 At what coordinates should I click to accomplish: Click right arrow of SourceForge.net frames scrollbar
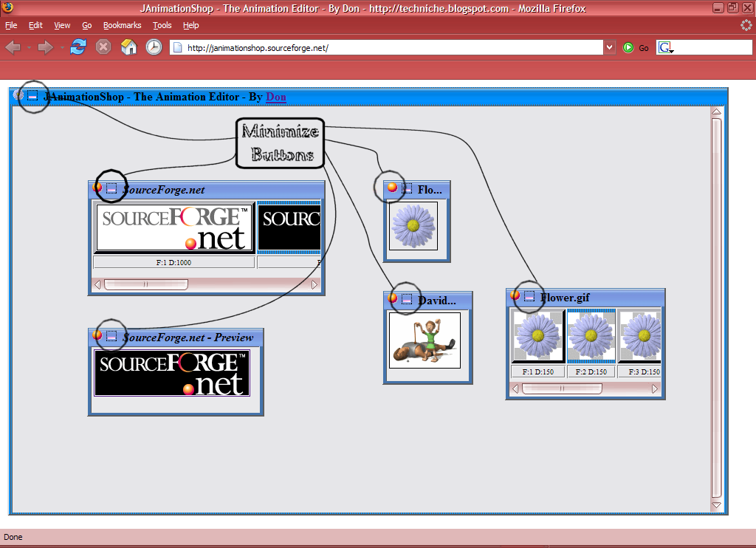(x=315, y=284)
